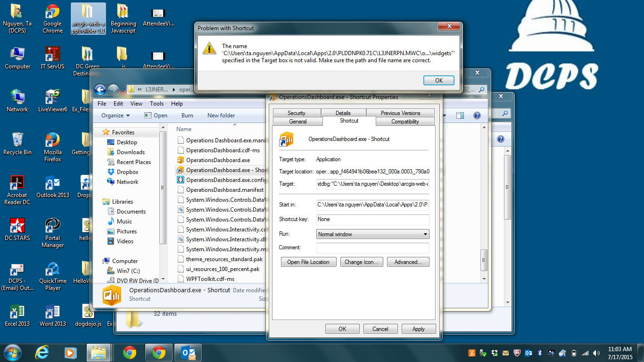Open the Edit menu in Explorer

point(118,104)
